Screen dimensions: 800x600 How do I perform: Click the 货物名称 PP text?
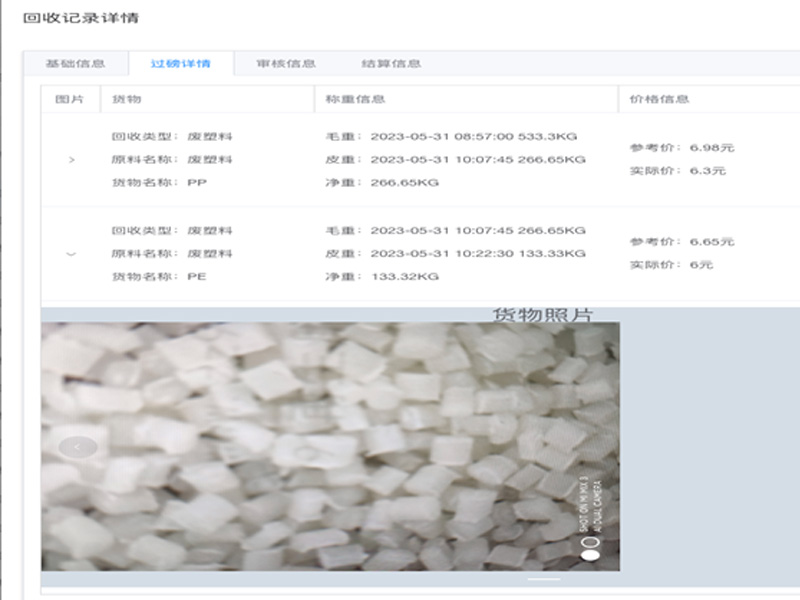coord(159,183)
